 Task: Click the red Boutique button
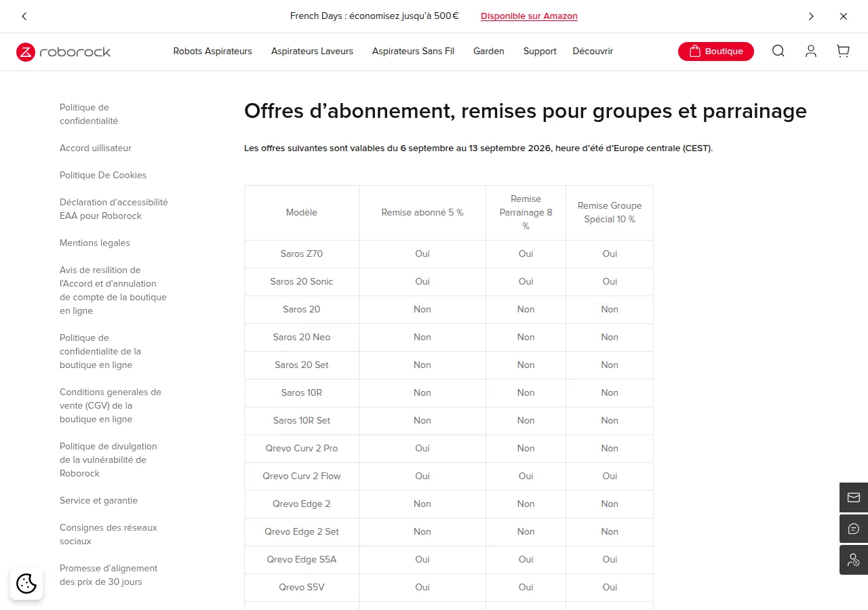716,51
